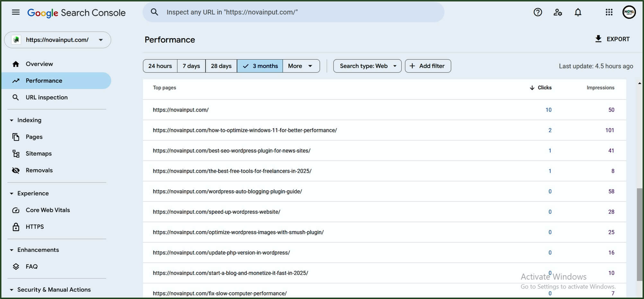644x299 pixels.
Task: Collapse the Experience section
Action: click(12, 193)
